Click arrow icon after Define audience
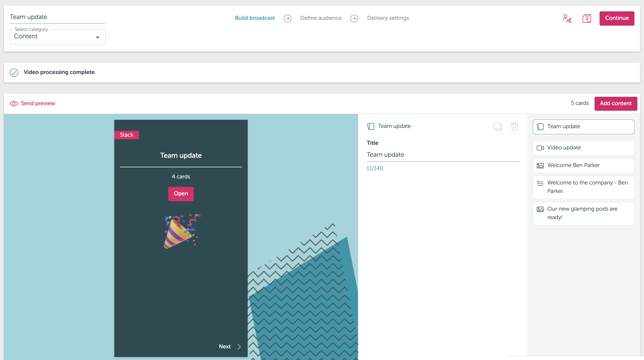The width and height of the screenshot is (644, 360). (354, 19)
